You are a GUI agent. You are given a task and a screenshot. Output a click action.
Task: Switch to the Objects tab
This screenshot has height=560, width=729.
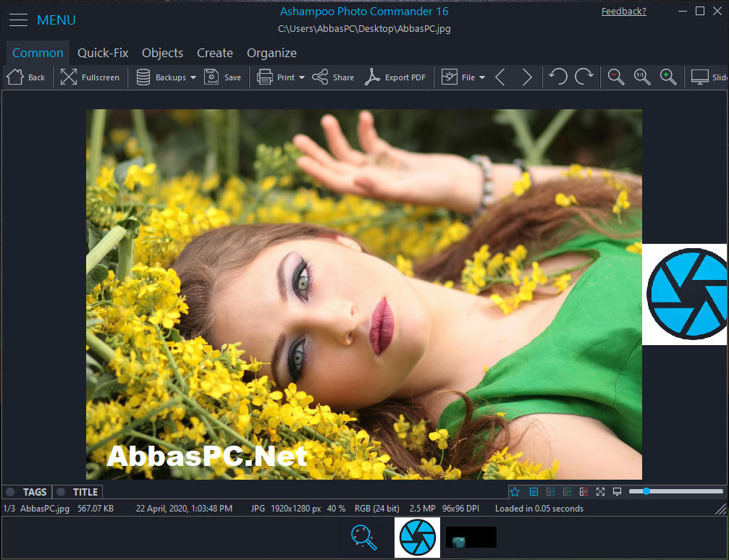click(x=162, y=53)
